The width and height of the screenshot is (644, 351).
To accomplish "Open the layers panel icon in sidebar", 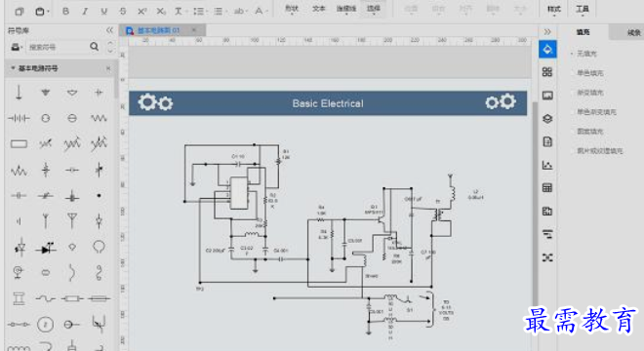I will pos(547,119).
